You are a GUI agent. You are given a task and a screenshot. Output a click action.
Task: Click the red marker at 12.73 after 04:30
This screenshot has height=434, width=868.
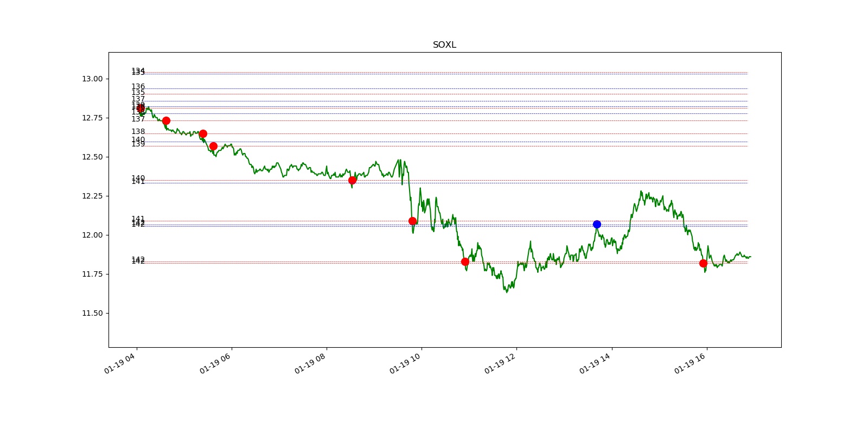[166, 120]
